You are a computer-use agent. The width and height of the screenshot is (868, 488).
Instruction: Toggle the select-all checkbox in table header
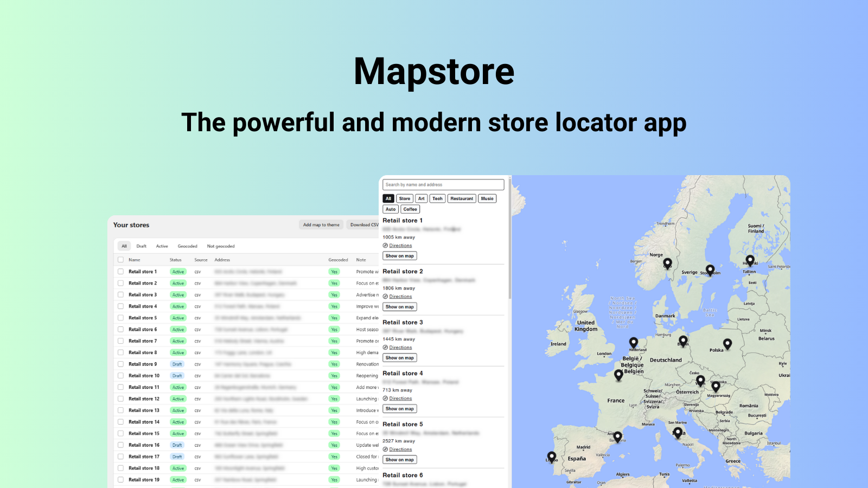(x=120, y=260)
